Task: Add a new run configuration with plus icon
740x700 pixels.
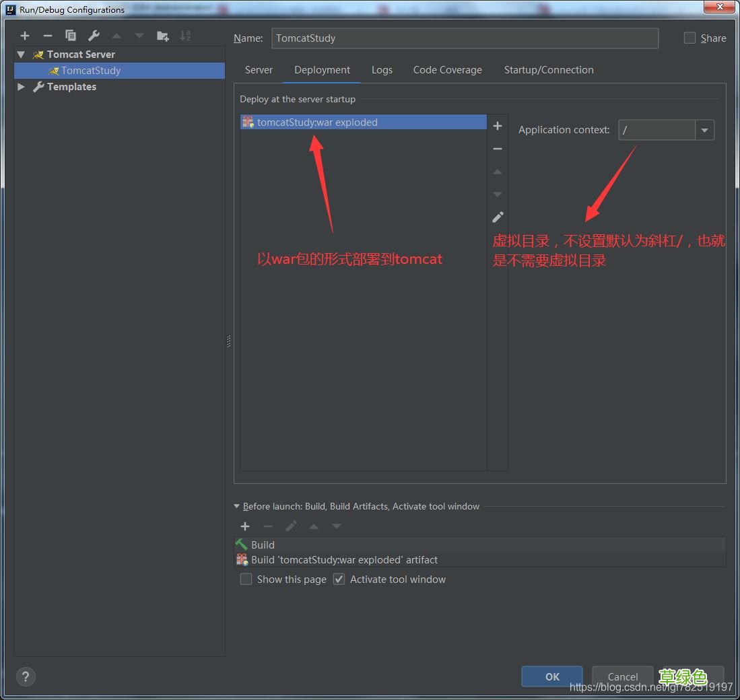Action: click(x=25, y=36)
